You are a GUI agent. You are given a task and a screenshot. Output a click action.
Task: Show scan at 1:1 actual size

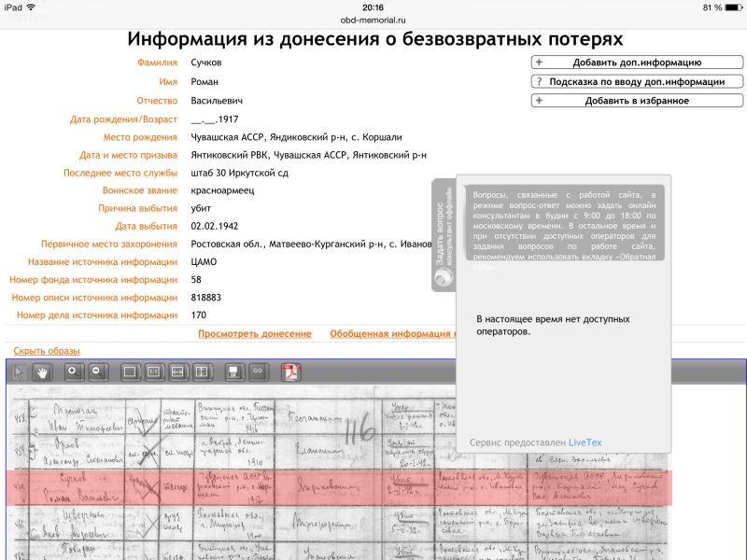pos(154,371)
